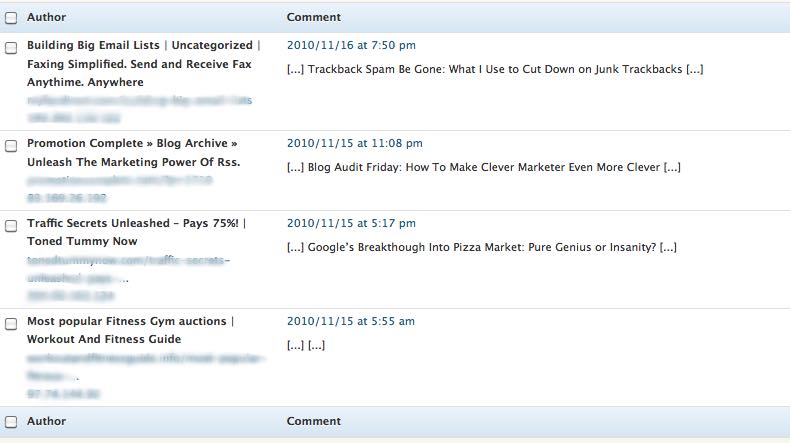Screen dimensions: 790x443
Task: Open the 2010/11/15 at 5:17 pm comment link
Action: coord(351,223)
